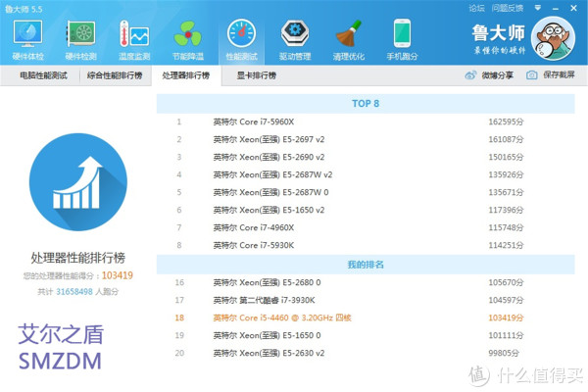This screenshot has width=588, height=392.
Task: Select the Xeon E5-2630 v2 row
Action: [x=366, y=353]
